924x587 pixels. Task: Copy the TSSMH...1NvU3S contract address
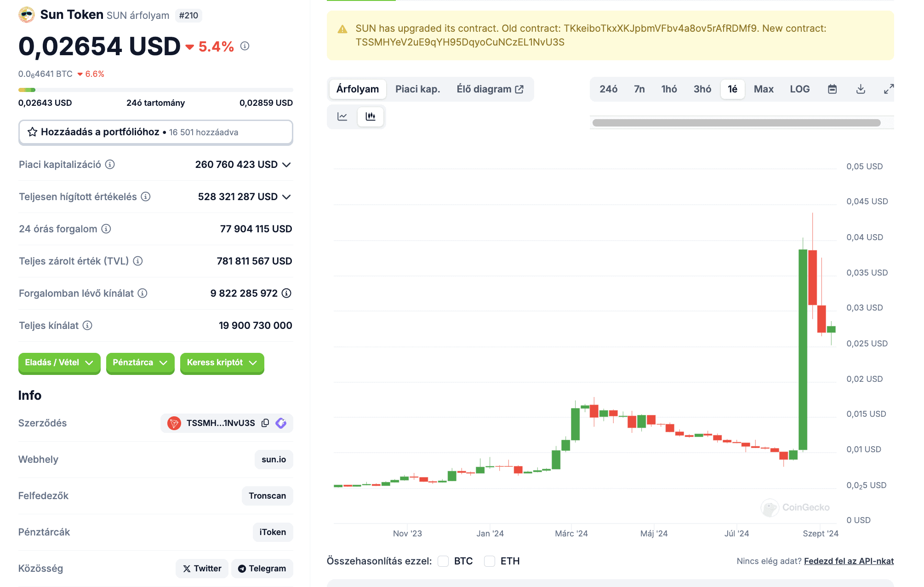(265, 423)
